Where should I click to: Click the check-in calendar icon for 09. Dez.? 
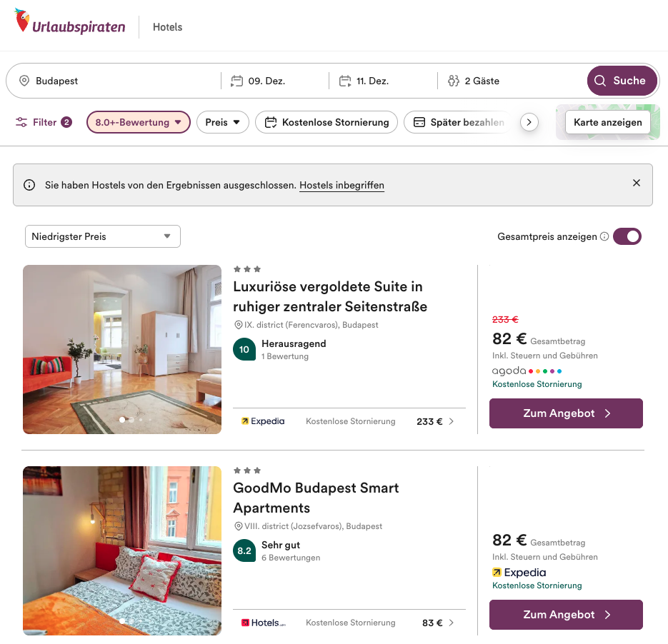[x=237, y=81]
